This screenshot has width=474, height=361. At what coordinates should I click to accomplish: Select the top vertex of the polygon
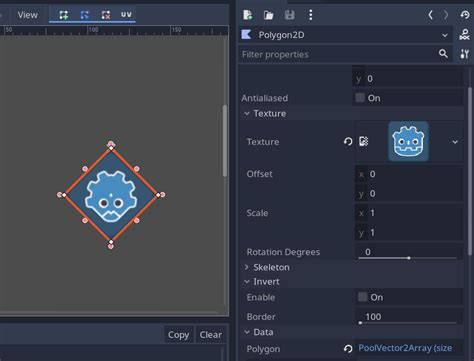pos(111,148)
